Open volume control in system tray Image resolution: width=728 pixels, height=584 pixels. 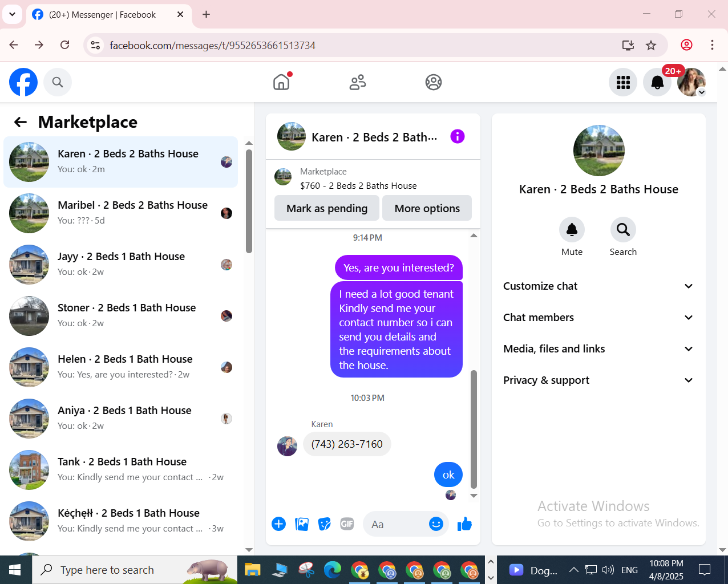tap(608, 570)
